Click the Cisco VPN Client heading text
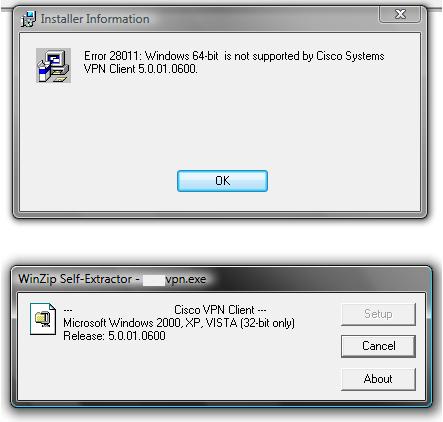This screenshot has width=443, height=422. [220, 310]
